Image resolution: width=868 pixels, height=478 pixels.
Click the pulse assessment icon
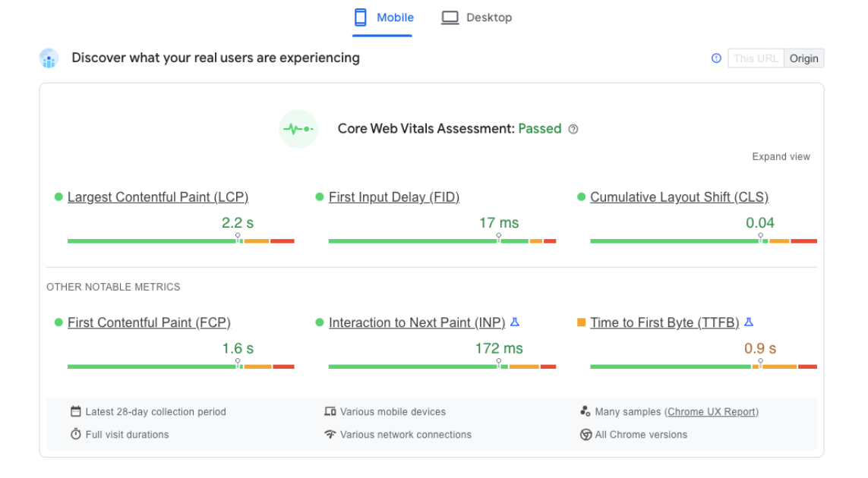pyautogui.click(x=298, y=128)
